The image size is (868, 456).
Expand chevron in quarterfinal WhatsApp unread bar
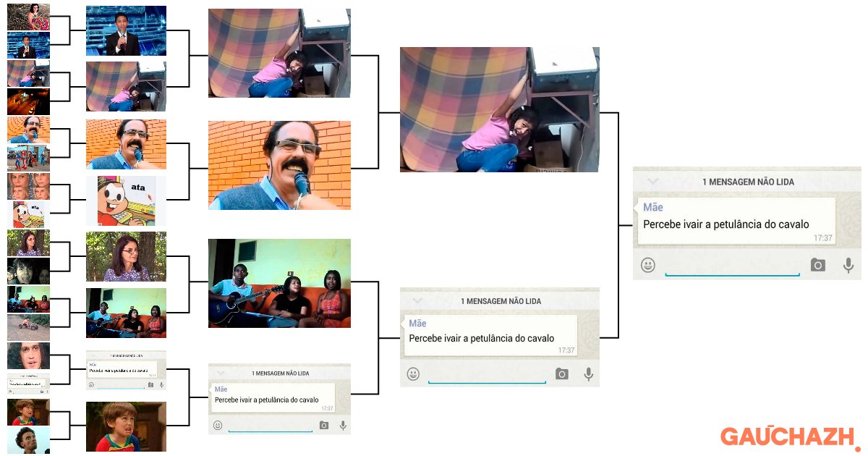221,372
